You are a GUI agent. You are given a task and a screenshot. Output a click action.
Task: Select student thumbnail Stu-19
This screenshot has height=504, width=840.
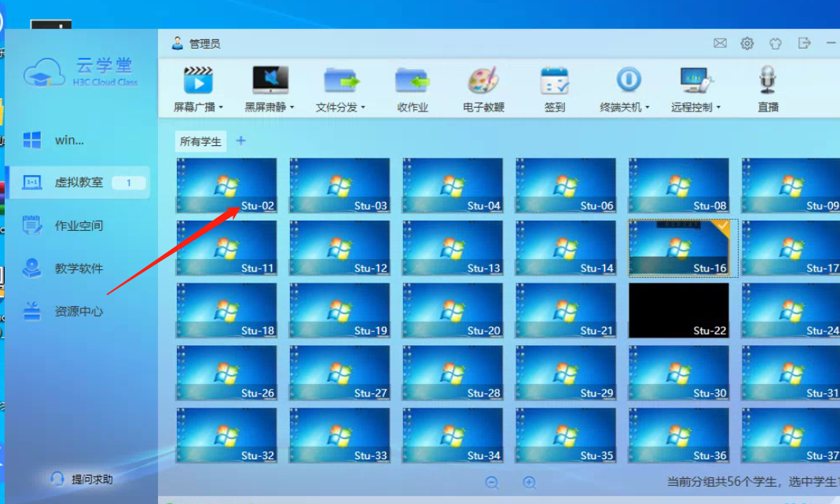[x=339, y=310]
